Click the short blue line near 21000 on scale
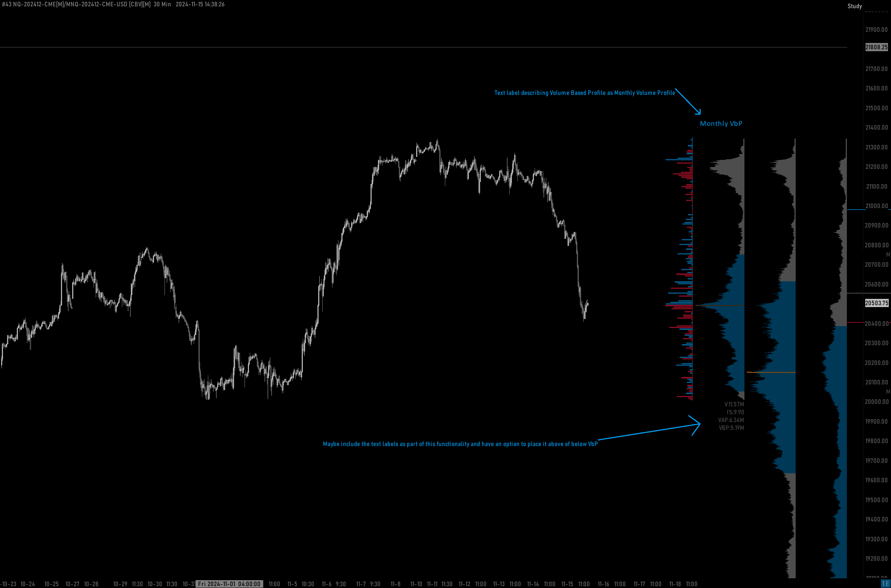The image size is (891, 588). pyautogui.click(x=856, y=210)
